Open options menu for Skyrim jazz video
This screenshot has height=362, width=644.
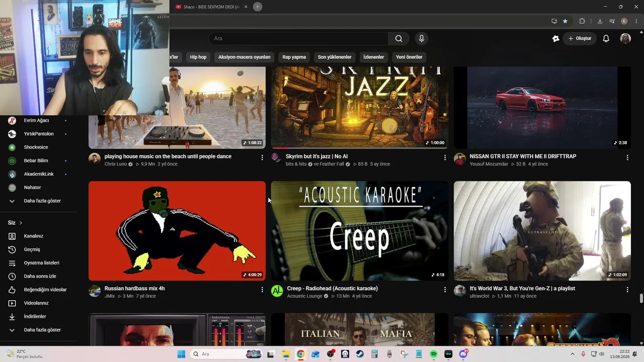click(445, 158)
